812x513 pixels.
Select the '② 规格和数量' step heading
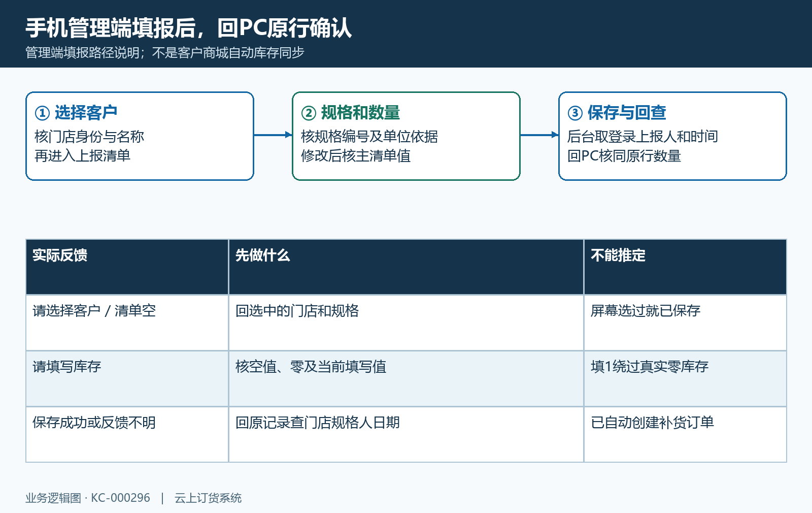(351, 113)
